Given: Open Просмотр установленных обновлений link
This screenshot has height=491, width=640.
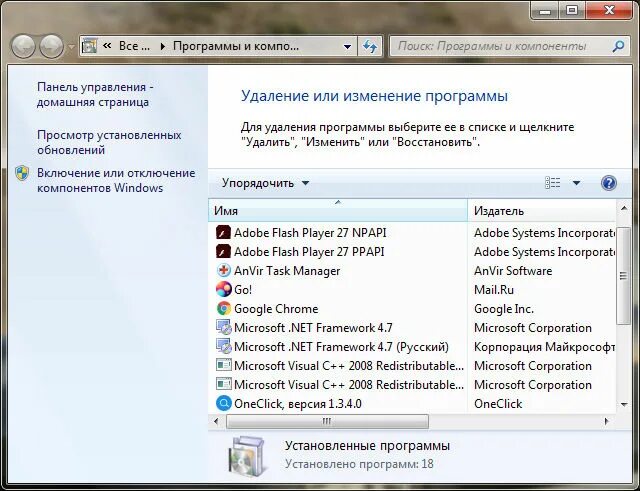Looking at the screenshot, I should point(109,142).
